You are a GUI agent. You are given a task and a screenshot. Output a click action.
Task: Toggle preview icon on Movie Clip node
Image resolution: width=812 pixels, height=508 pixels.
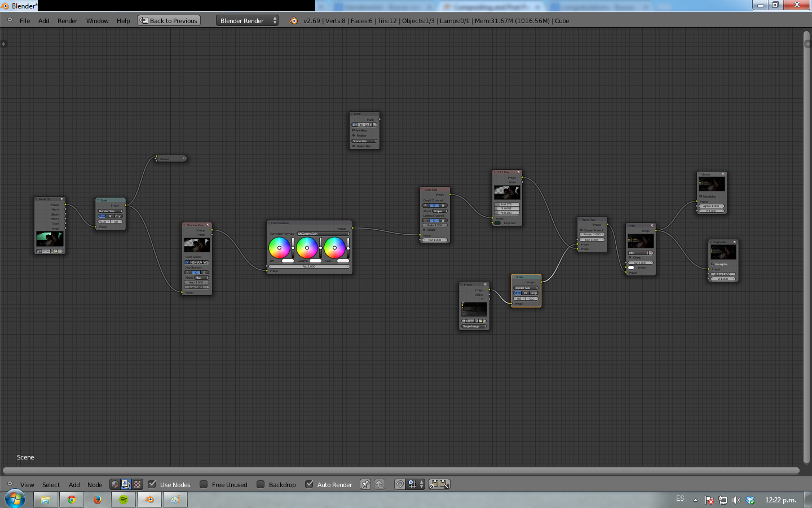pos(62,199)
